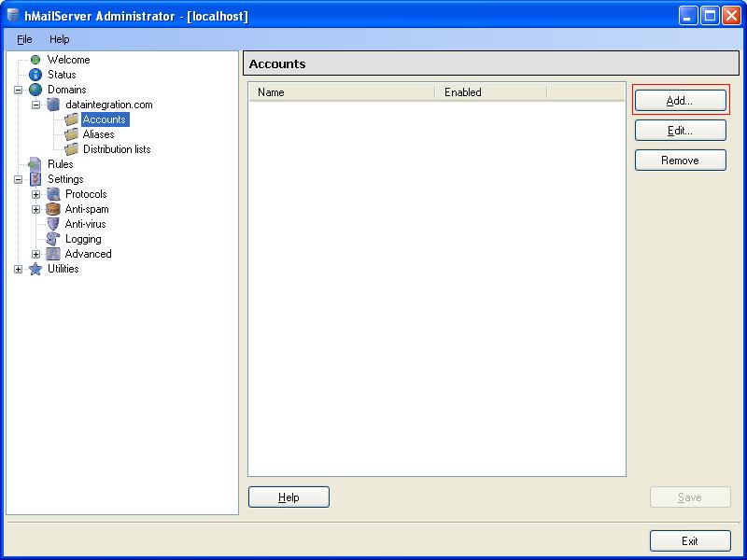Click the Advanced icon
This screenshot has height=560, width=747.
click(x=53, y=254)
